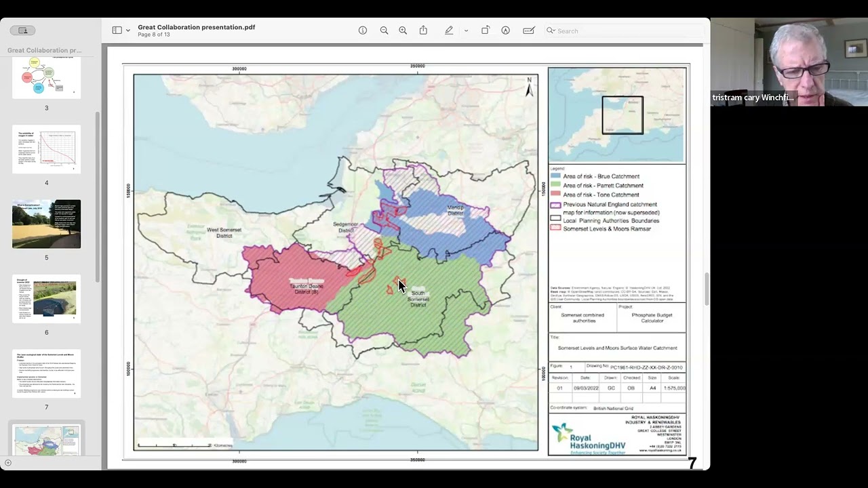Open the Share icon in toolbar
This screenshot has height=488, width=868.
click(423, 30)
